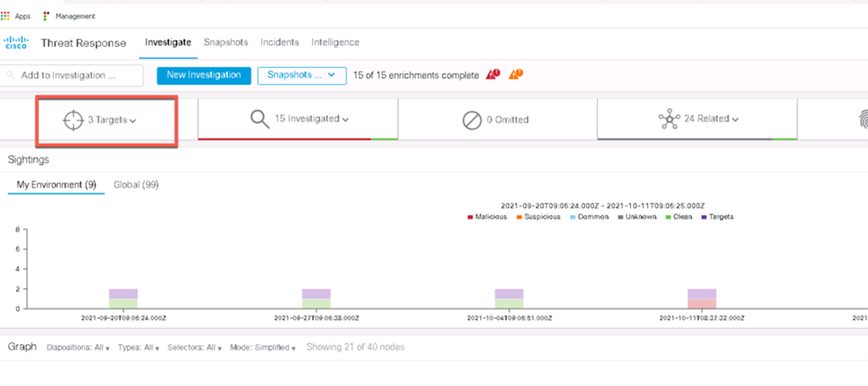Click the fingerprint indicators icon
The image size is (868, 386).
coord(863,119)
